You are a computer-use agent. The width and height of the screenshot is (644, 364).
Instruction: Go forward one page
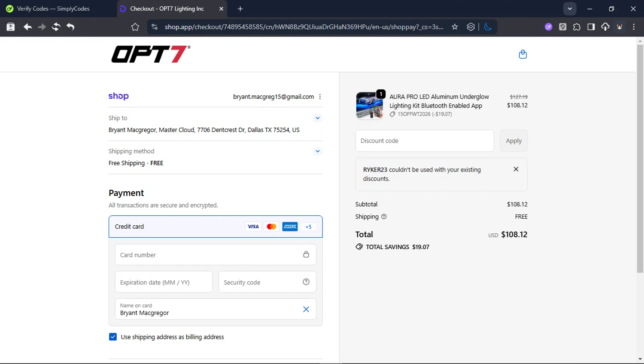point(42,27)
